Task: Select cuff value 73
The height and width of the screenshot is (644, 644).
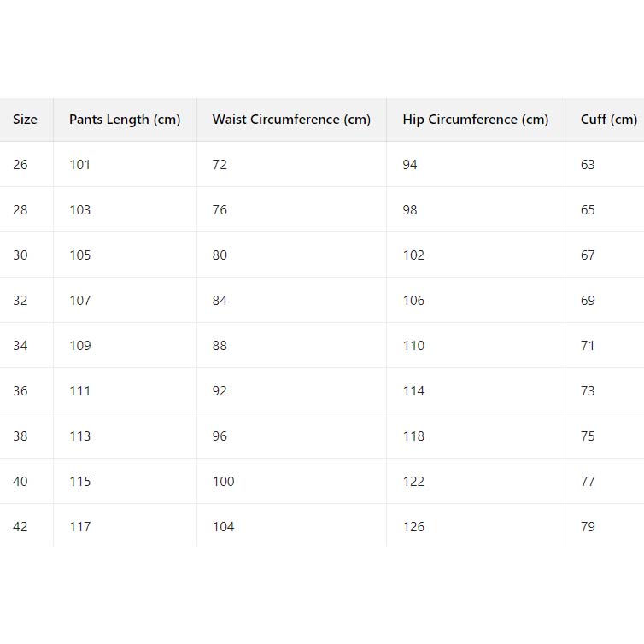Action: coord(588,391)
